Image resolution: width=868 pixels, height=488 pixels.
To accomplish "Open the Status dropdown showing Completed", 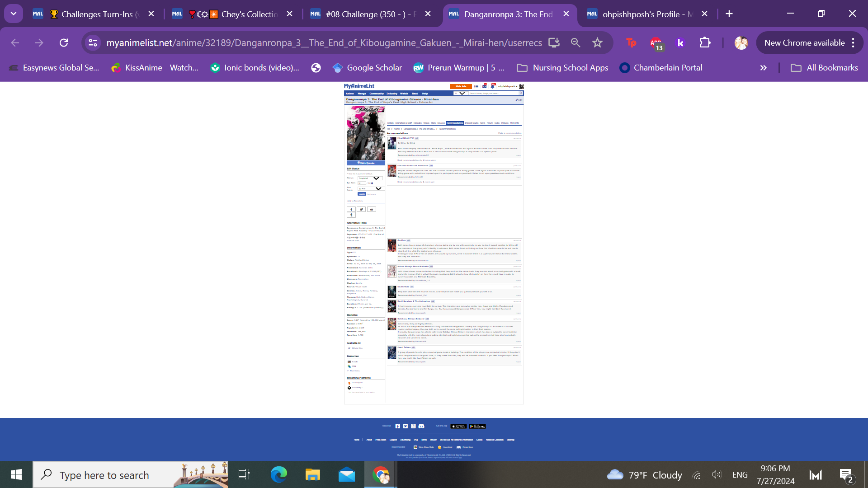I will click(x=370, y=178).
